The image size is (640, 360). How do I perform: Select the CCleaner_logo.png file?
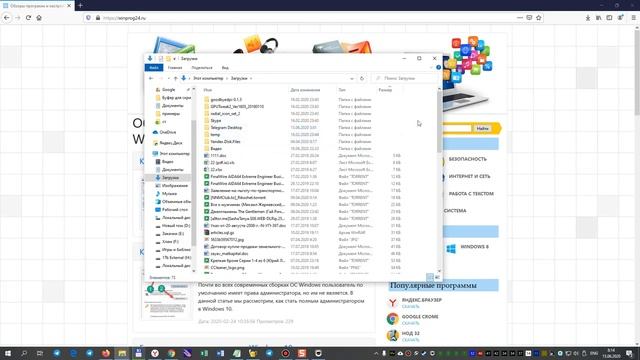tap(227, 268)
